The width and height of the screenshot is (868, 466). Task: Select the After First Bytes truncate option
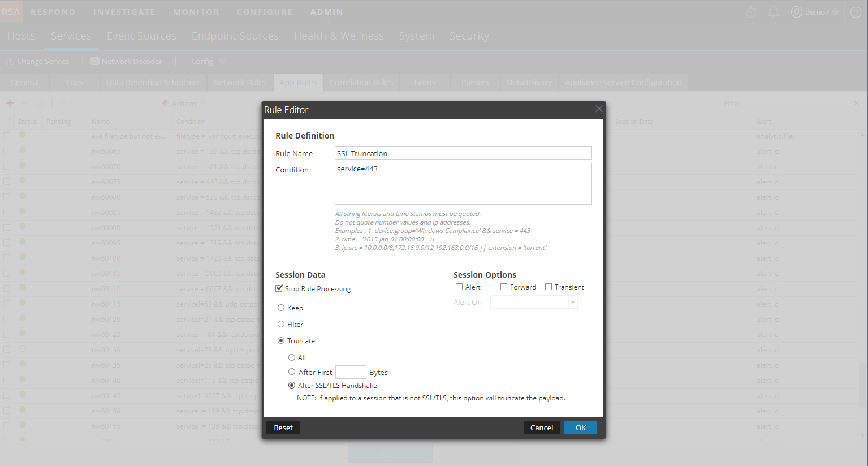(292, 372)
